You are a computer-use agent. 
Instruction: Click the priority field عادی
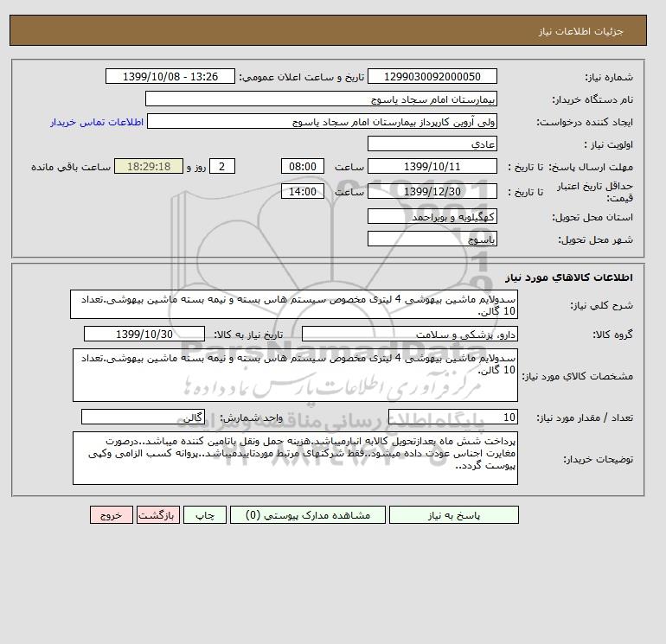coord(432,143)
